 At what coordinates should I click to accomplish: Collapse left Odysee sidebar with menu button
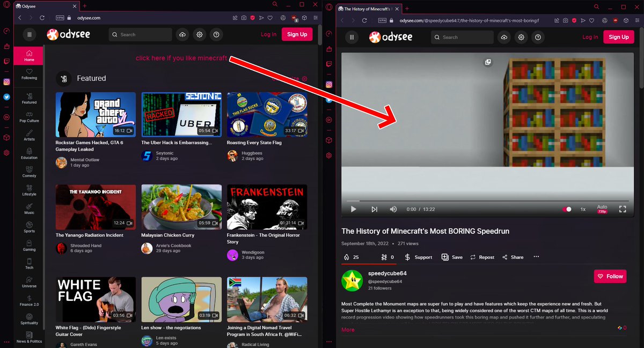[x=30, y=34]
